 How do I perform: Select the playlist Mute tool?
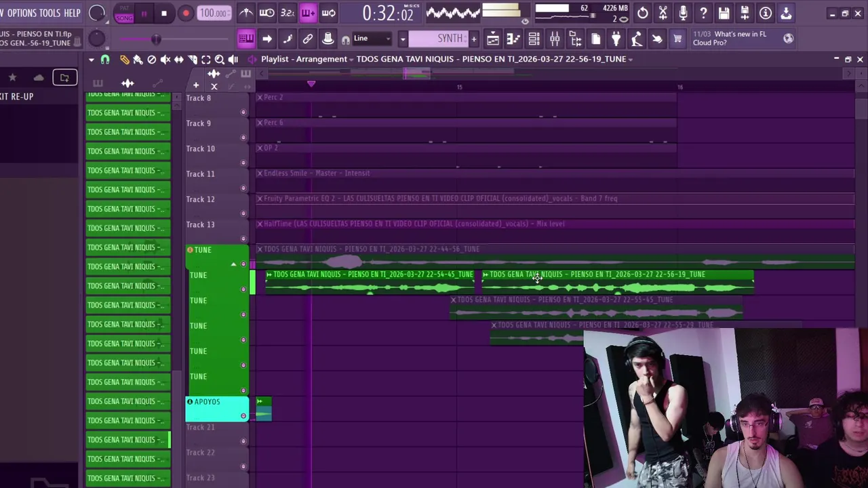pyautogui.click(x=165, y=60)
